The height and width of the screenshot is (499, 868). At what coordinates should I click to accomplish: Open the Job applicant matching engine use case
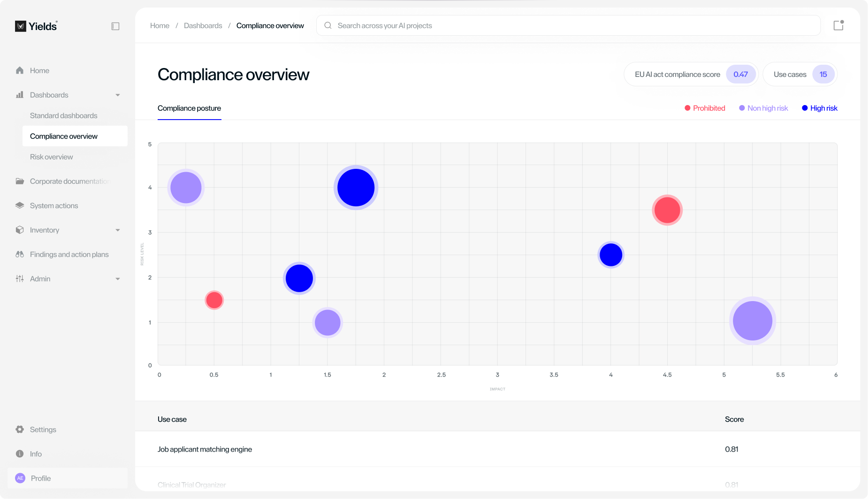[x=205, y=449]
